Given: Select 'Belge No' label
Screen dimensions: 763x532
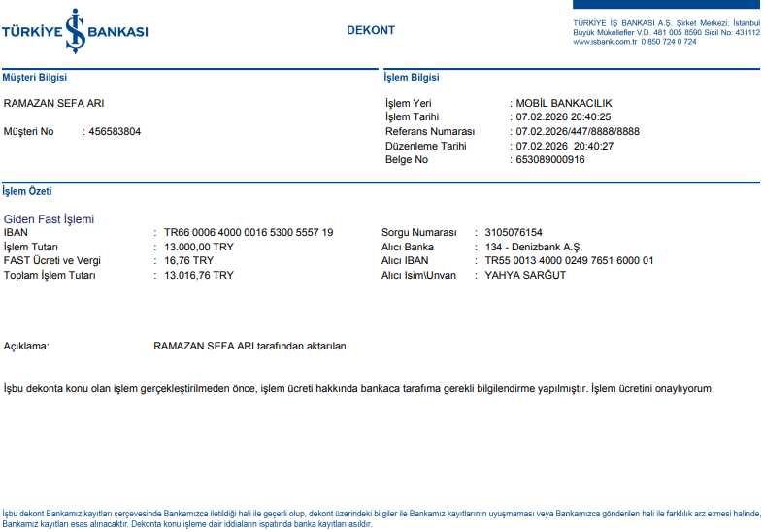Looking at the screenshot, I should point(407,159).
